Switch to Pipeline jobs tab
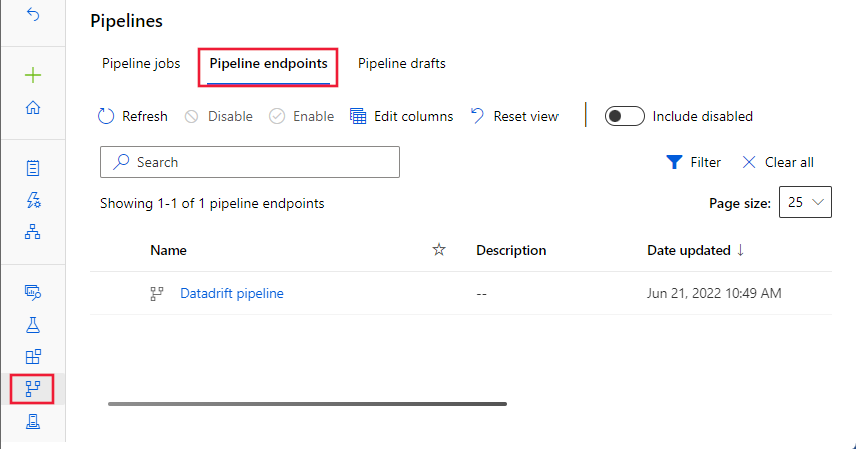 click(x=141, y=63)
